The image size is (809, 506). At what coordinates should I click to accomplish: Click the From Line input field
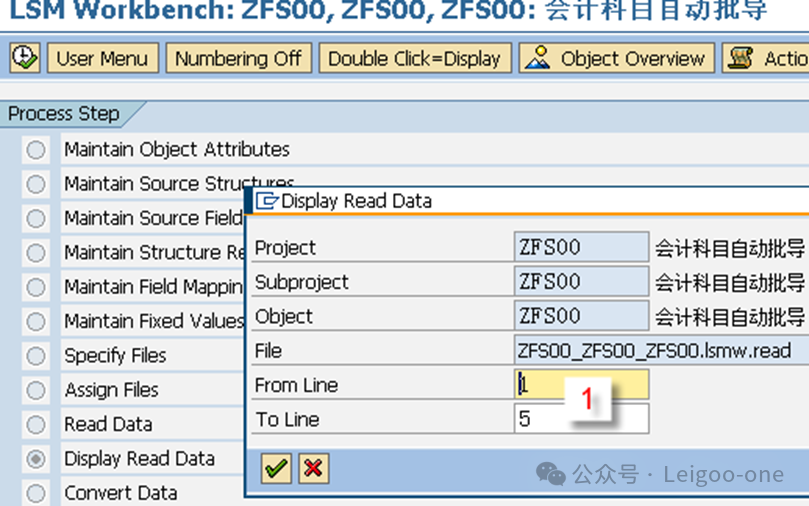click(x=581, y=385)
